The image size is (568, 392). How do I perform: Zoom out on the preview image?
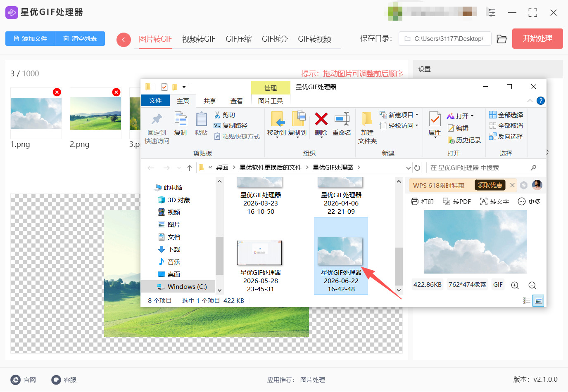point(532,285)
